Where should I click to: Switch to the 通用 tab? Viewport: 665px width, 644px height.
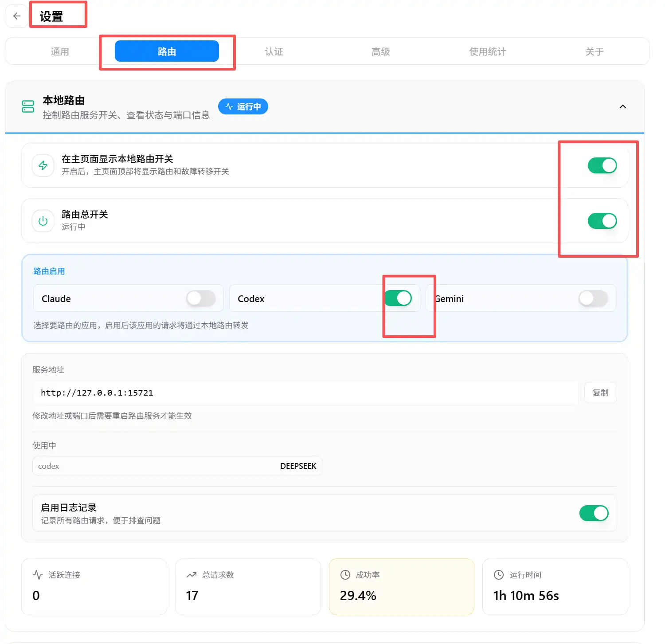60,51
